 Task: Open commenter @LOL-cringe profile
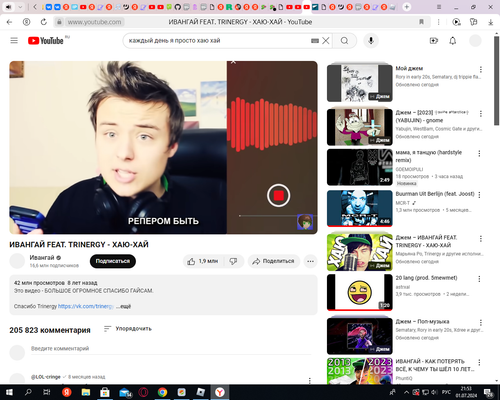[46, 377]
